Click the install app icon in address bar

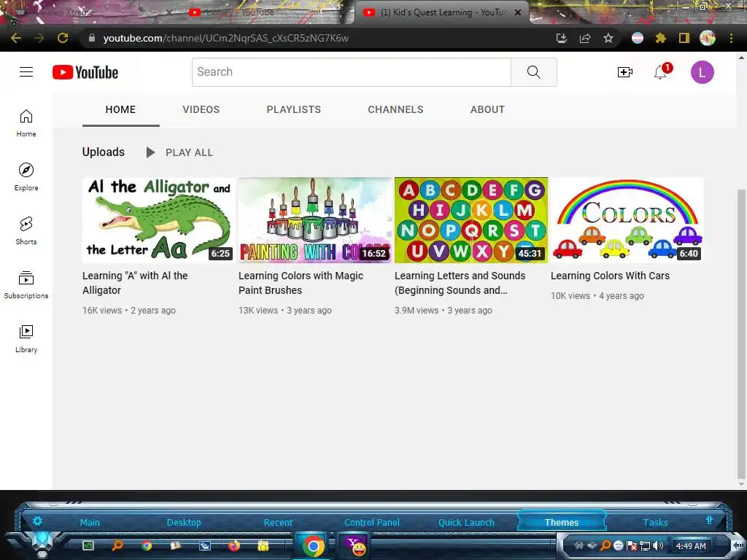tap(562, 38)
